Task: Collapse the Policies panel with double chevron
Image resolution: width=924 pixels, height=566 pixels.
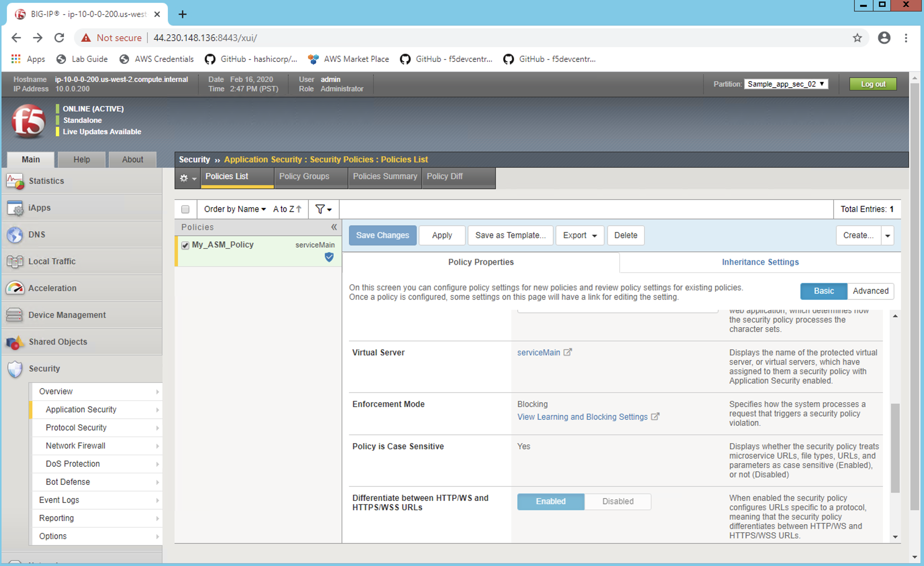Action: 334,227
